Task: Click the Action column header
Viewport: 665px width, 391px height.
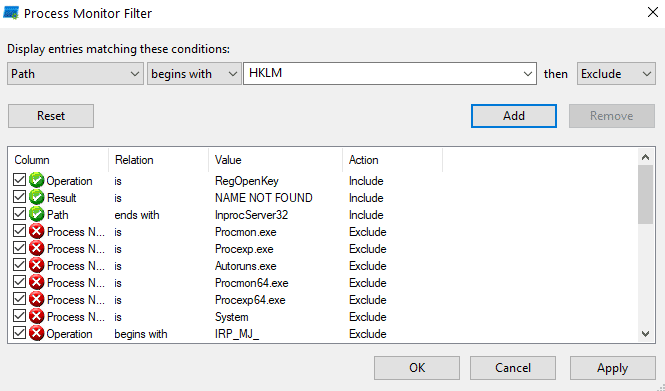Action: click(x=392, y=160)
